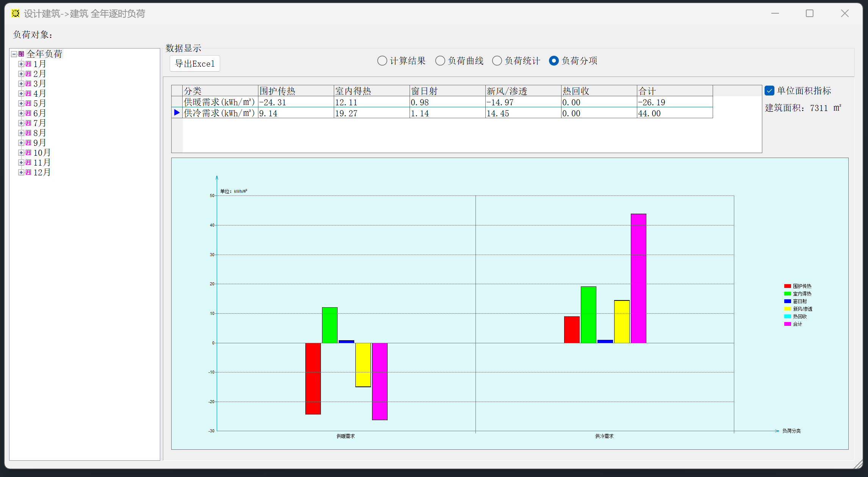
Task: Uncheck the 单位面积指标 checkbox
Action: point(769,91)
